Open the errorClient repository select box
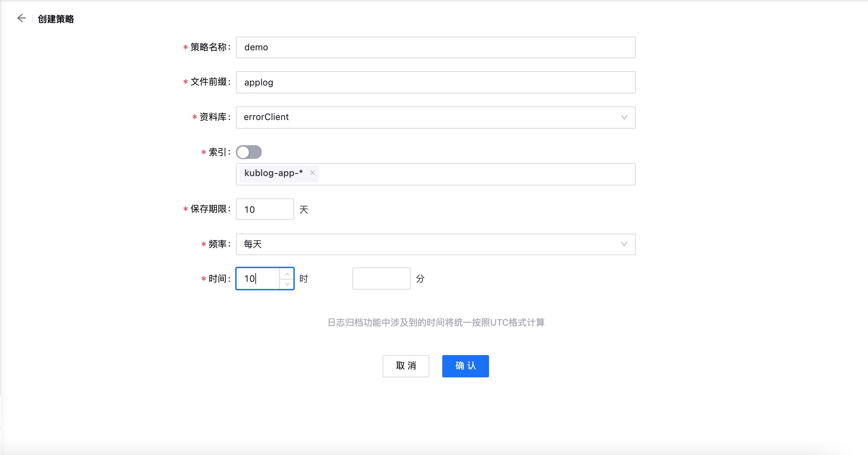The image size is (868, 455). [428, 118]
